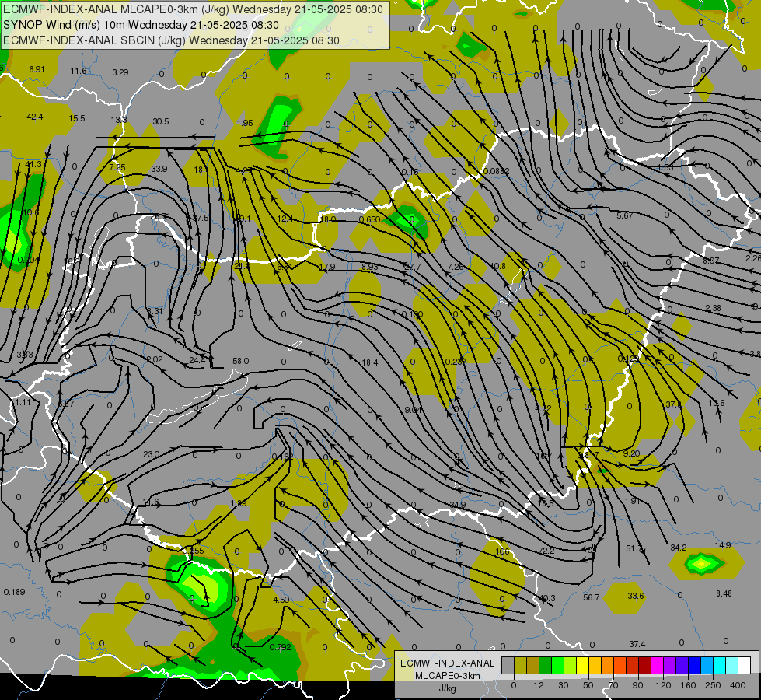Screen dimensions: 761x700
Task: Select the cyan legend swatch
Action: (x=719, y=666)
